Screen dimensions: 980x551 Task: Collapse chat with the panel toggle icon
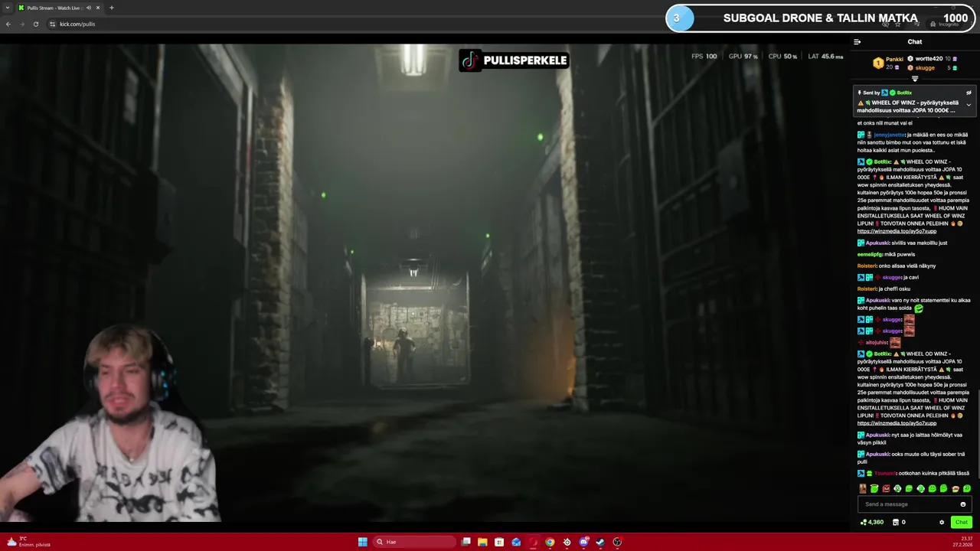tap(857, 42)
